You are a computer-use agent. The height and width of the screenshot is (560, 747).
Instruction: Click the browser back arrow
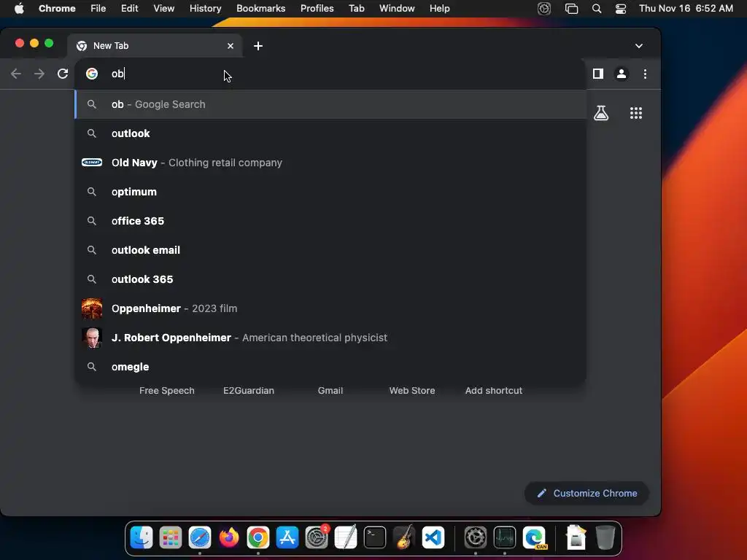(x=16, y=74)
